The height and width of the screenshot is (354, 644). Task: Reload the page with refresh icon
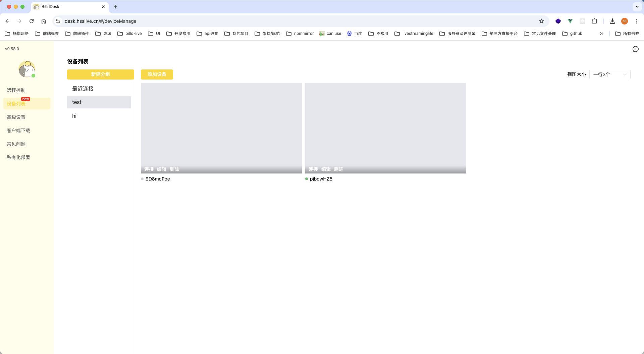tap(32, 21)
